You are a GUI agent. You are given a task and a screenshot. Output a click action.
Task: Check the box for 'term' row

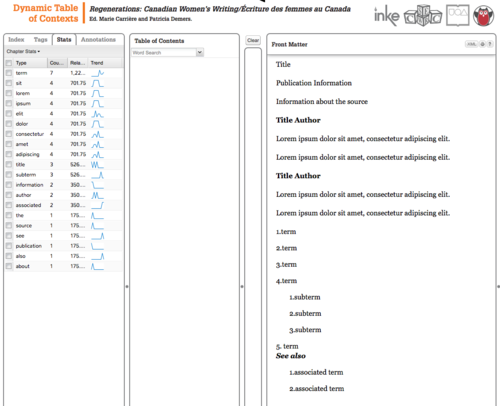[9, 73]
